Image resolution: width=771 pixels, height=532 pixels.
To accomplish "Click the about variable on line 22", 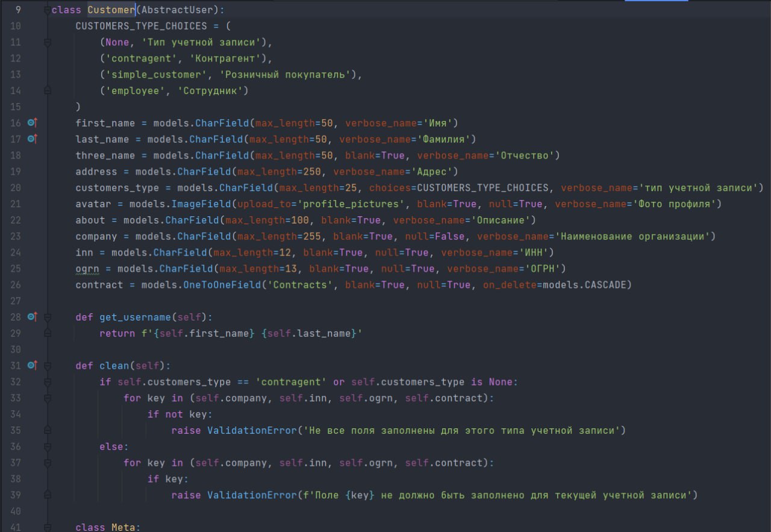I will pyautogui.click(x=90, y=220).
